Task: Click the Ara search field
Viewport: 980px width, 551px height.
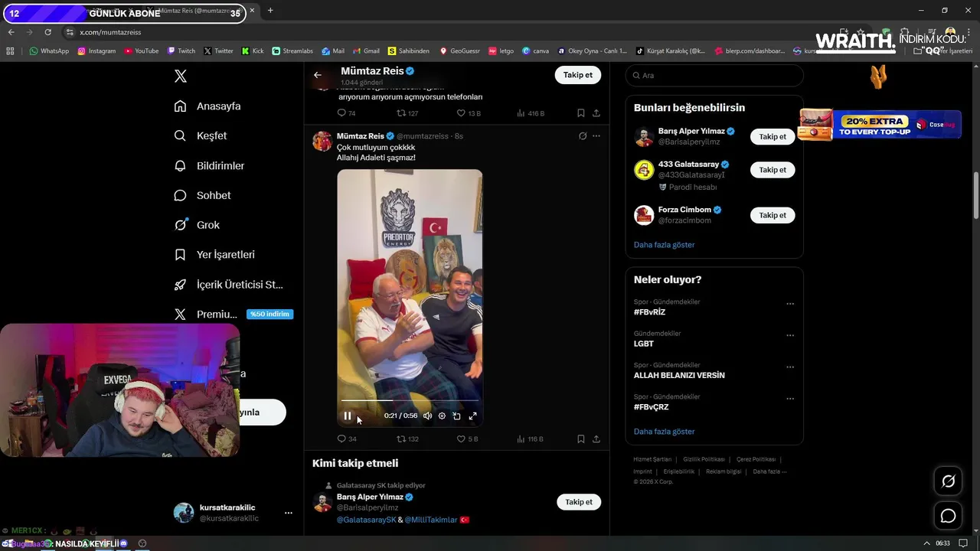Action: 714,76
